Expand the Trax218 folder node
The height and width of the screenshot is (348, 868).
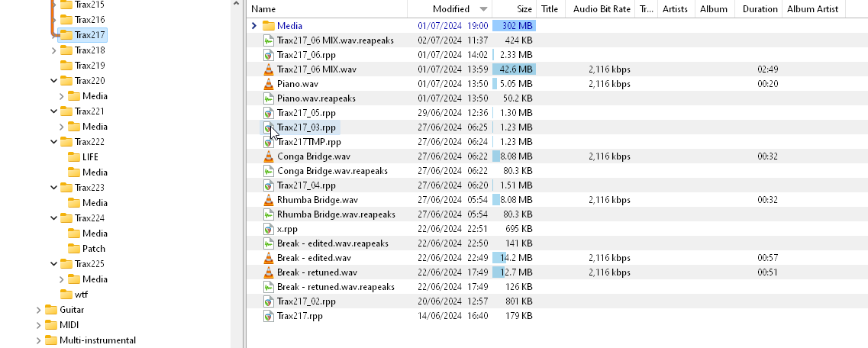(x=53, y=50)
